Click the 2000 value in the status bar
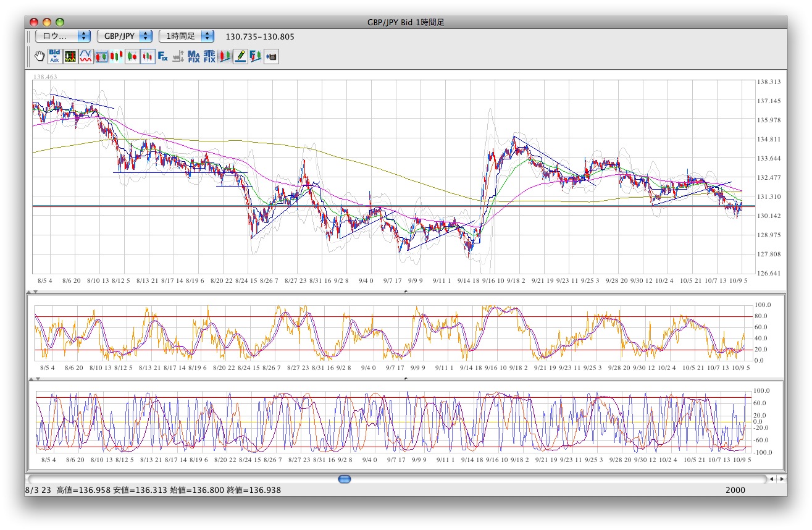This screenshot has width=812, height=530. [x=735, y=490]
